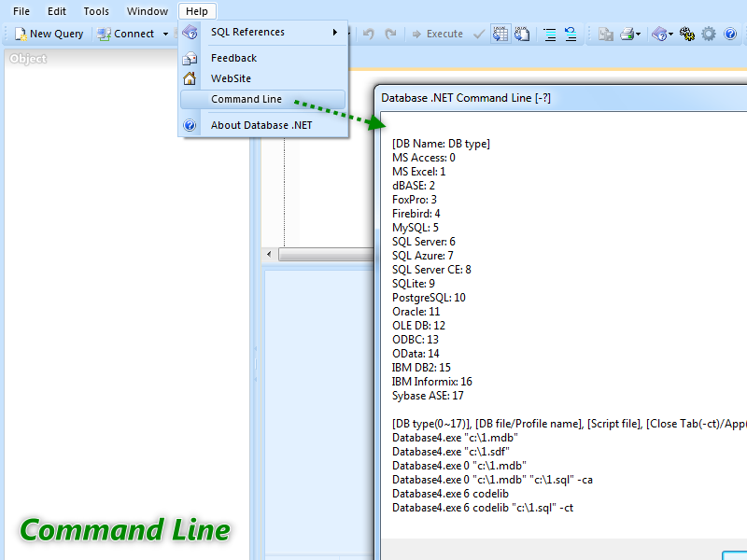Screen dimensions: 747x560
Task: Click the Execute button
Action: tap(437, 34)
